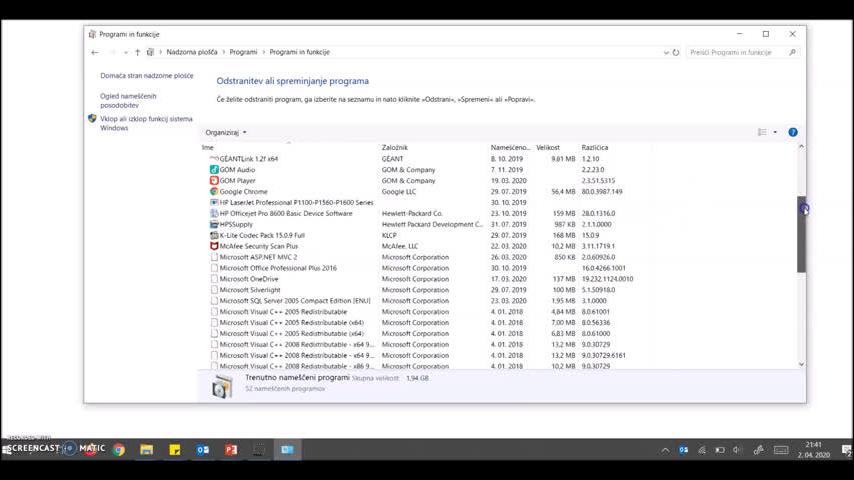Open the help question mark icon

(x=792, y=132)
